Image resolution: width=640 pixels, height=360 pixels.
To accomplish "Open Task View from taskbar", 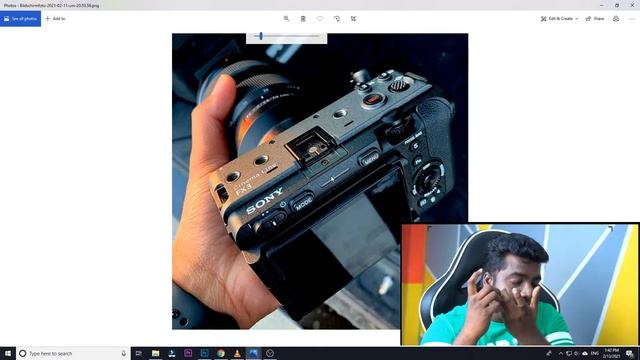I will pyautogui.click(x=139, y=353).
